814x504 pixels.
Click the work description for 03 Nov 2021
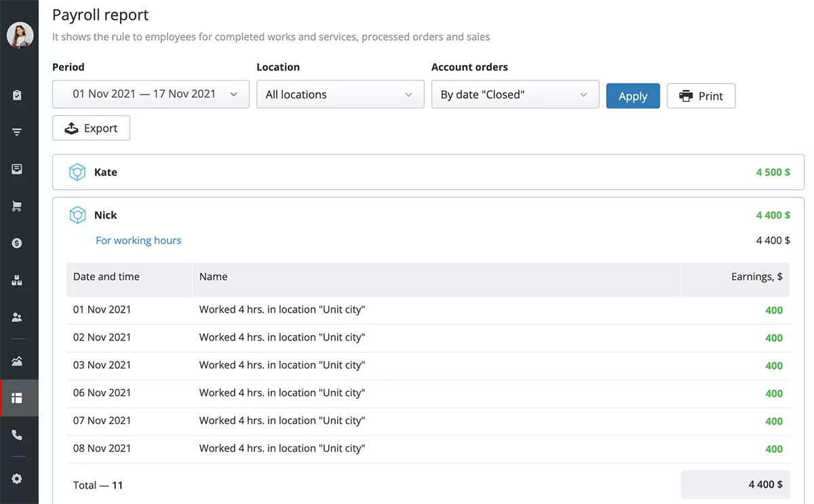pyautogui.click(x=282, y=365)
